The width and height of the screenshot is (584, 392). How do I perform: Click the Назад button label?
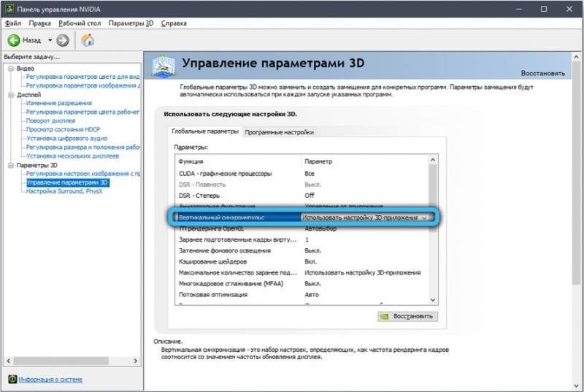coord(31,40)
